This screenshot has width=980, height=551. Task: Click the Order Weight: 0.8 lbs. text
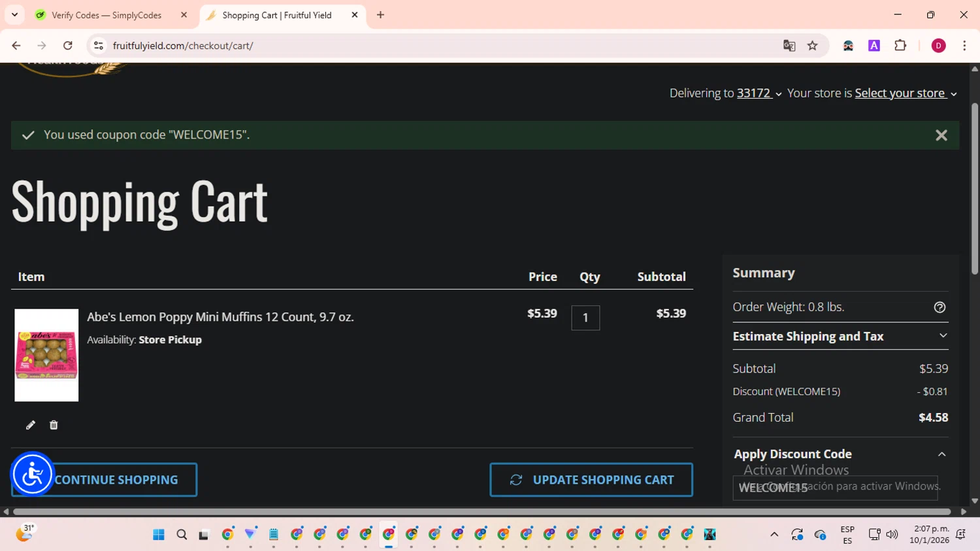click(x=788, y=307)
